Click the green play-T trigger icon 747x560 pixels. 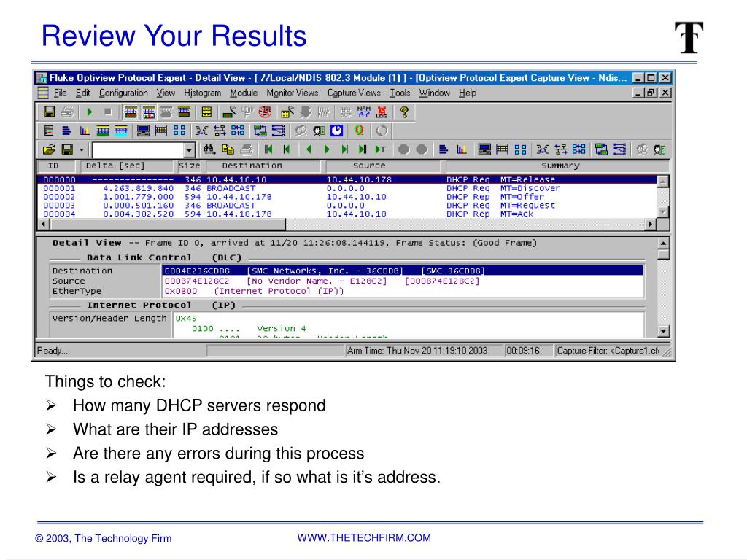pos(381,150)
